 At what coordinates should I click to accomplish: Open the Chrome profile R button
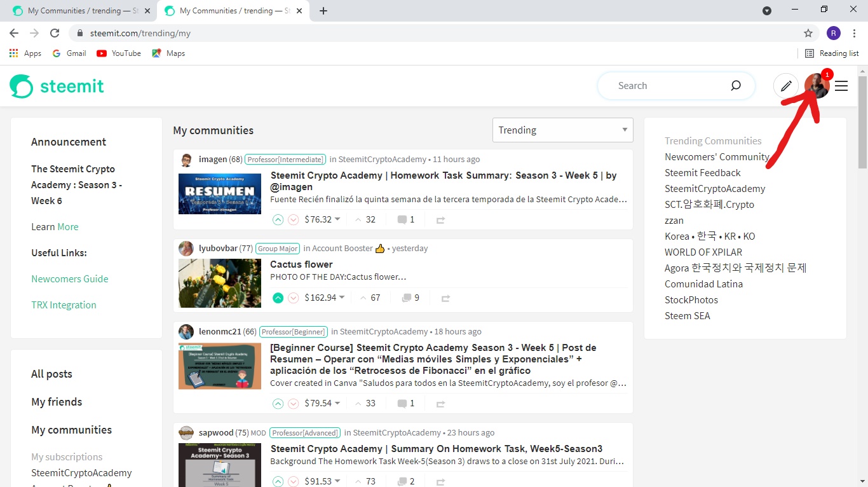pos(834,33)
